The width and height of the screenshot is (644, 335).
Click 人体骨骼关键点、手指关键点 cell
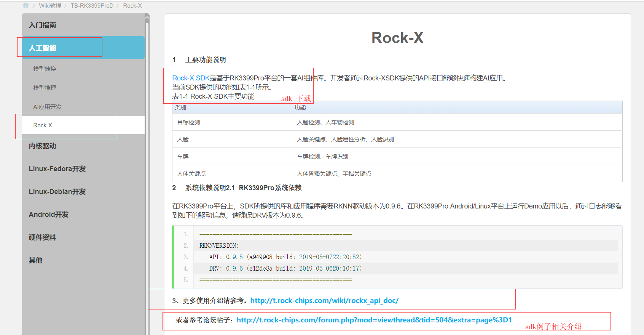(457, 174)
